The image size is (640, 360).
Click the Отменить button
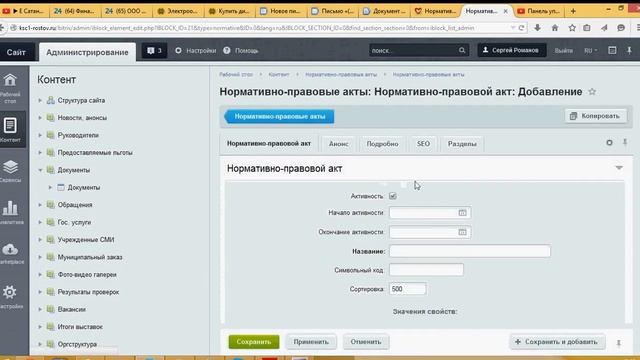tap(366, 342)
